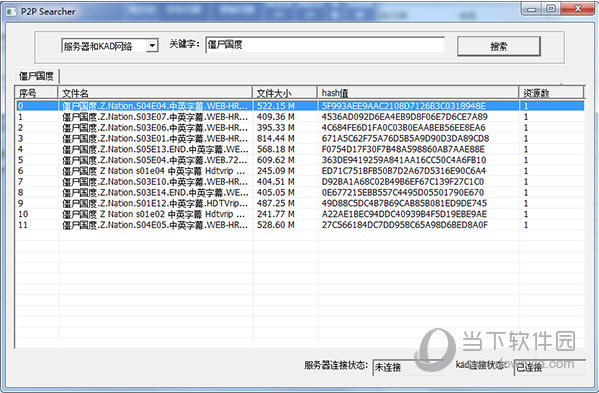Image resolution: width=599 pixels, height=393 pixels.
Task: Select the file row S04E04 in results
Action: click(300, 106)
